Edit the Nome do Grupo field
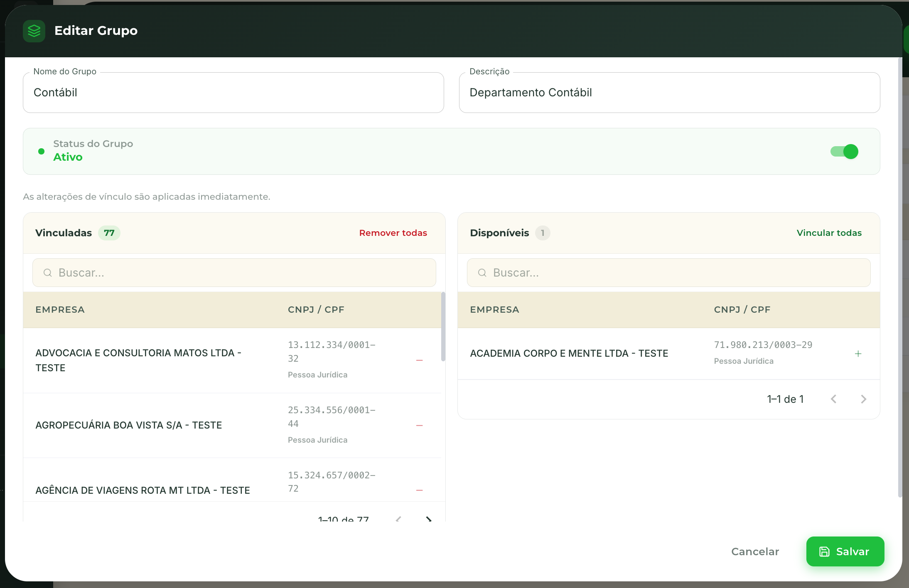909x588 pixels. pos(233,93)
